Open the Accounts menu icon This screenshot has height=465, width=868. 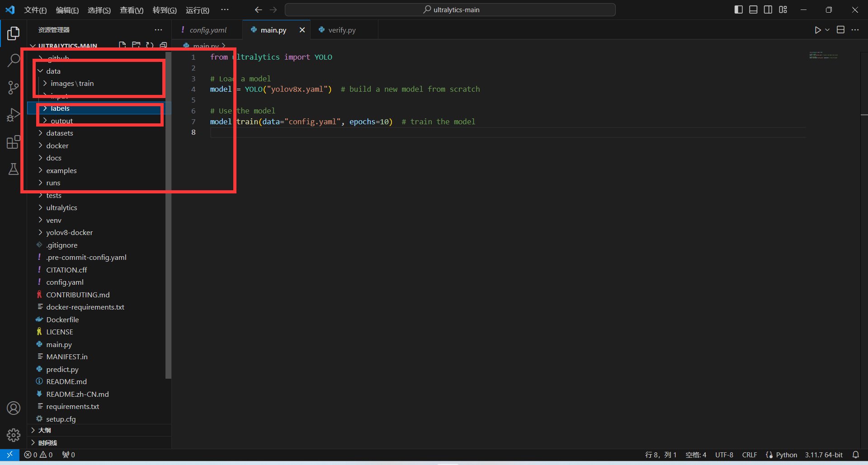[14, 408]
